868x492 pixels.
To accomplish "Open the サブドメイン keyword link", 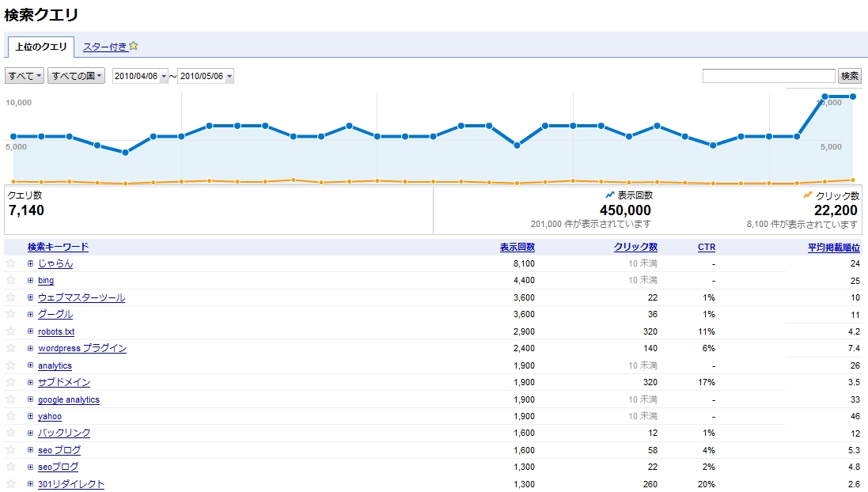I will pyautogui.click(x=63, y=382).
